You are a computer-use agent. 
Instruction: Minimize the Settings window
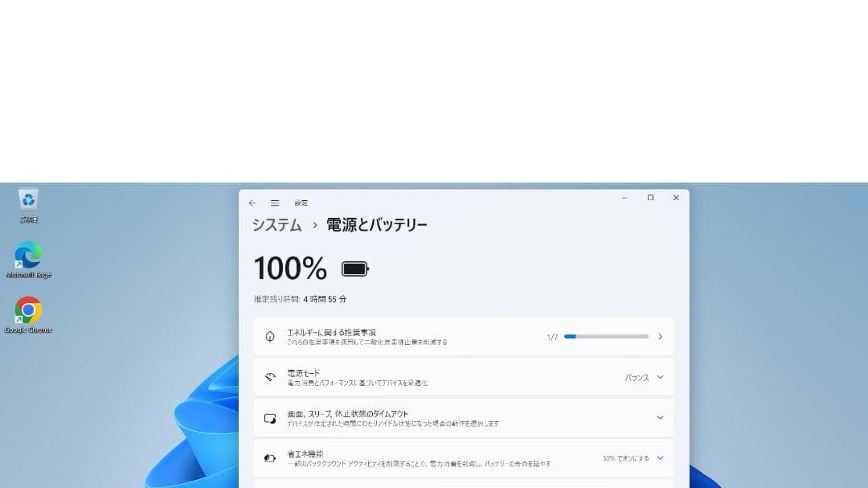(x=625, y=198)
